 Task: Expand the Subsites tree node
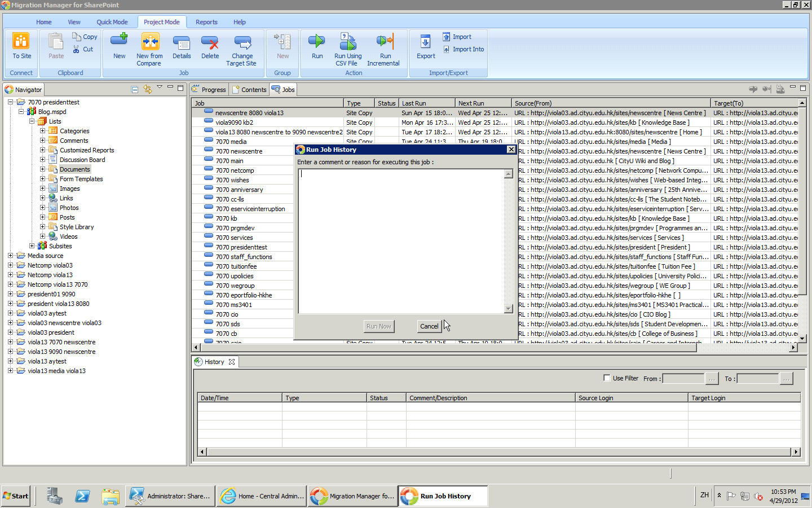(x=32, y=246)
